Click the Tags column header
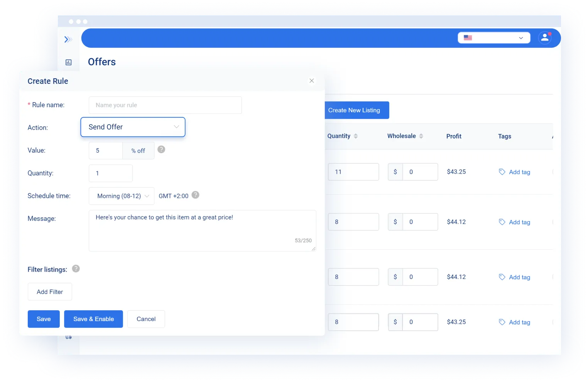The height and width of the screenshot is (382, 588). (505, 136)
